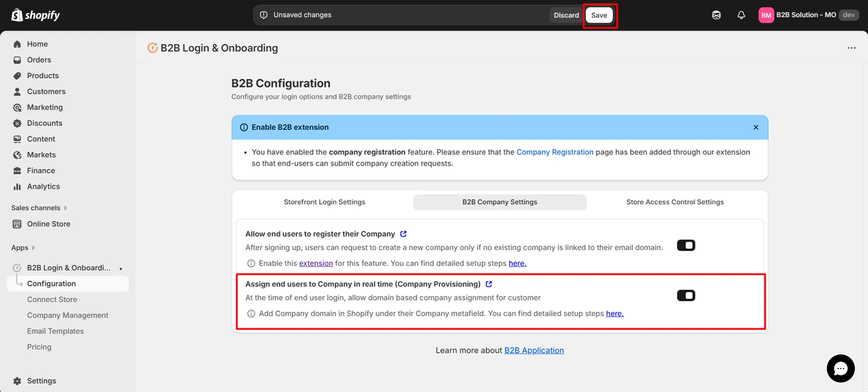Click the info icon in Enable B2B extension banner
The height and width of the screenshot is (392, 868).
(244, 127)
